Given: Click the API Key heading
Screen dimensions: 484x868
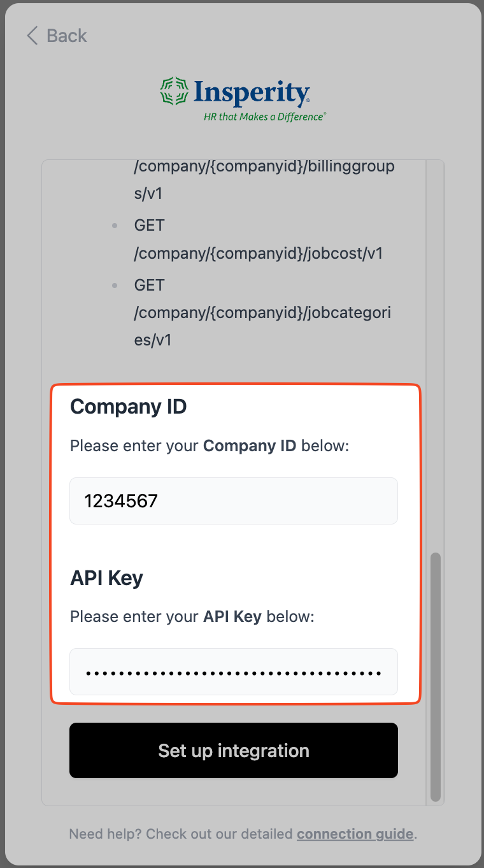Looking at the screenshot, I should pyautogui.click(x=106, y=578).
